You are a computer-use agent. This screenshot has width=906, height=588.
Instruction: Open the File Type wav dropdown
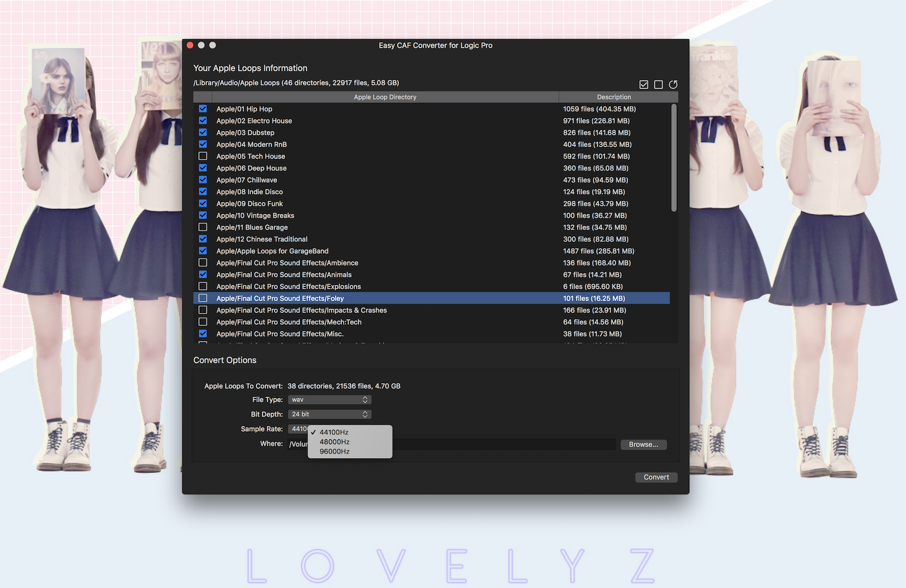[x=329, y=400]
